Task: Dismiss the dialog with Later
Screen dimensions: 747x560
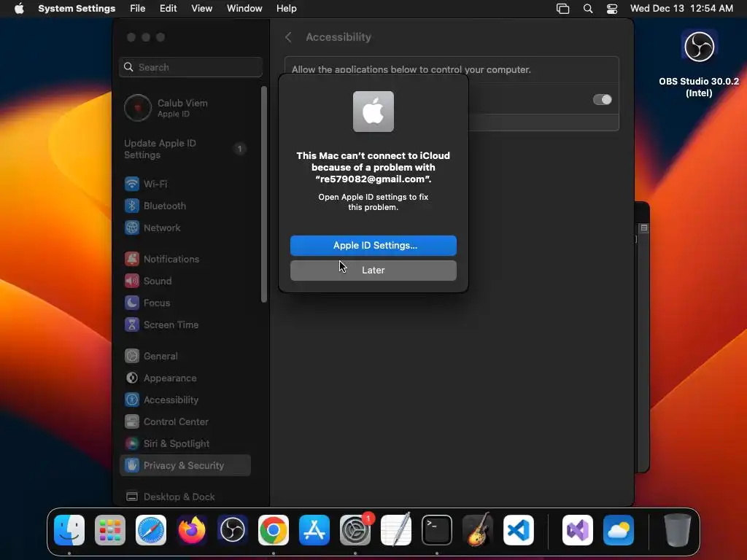Action: coord(373,270)
